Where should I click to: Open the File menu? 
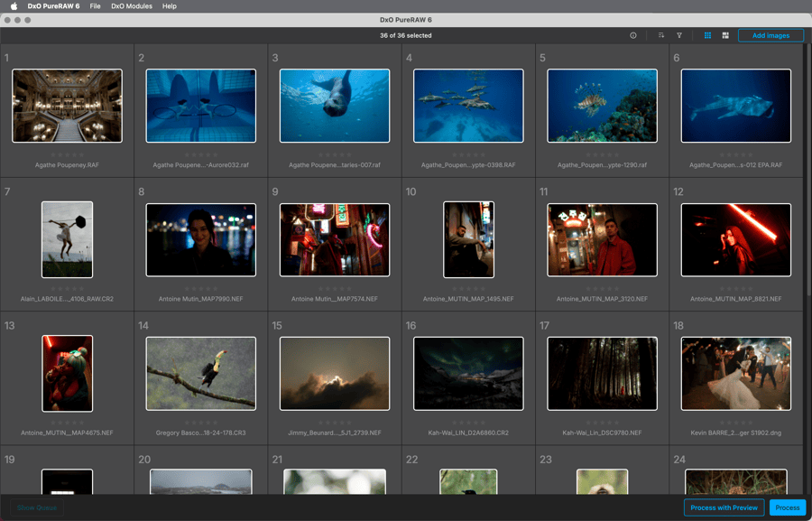pos(95,6)
